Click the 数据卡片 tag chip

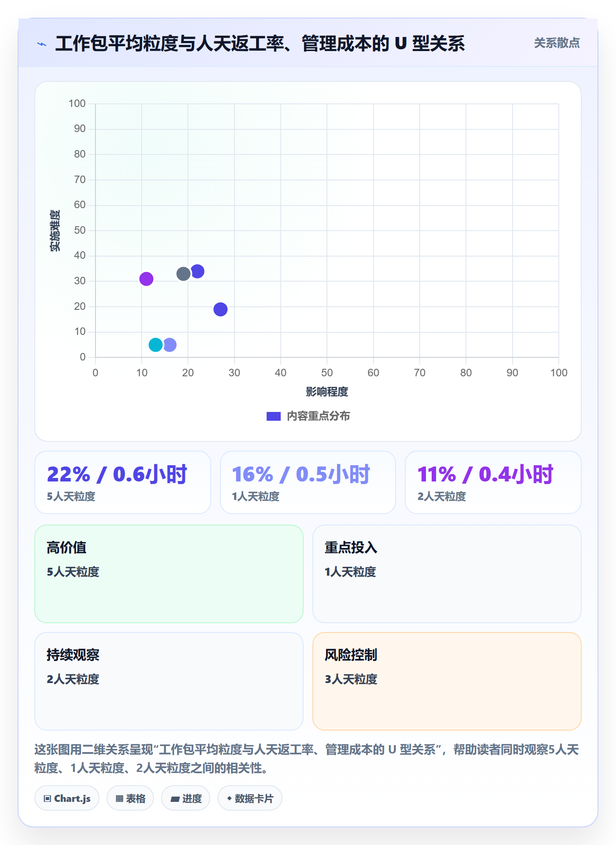click(250, 798)
